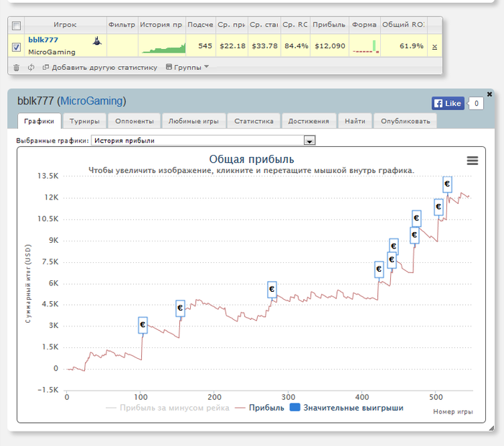
Task: Click the 84.4% average ROI value
Action: pyautogui.click(x=297, y=46)
